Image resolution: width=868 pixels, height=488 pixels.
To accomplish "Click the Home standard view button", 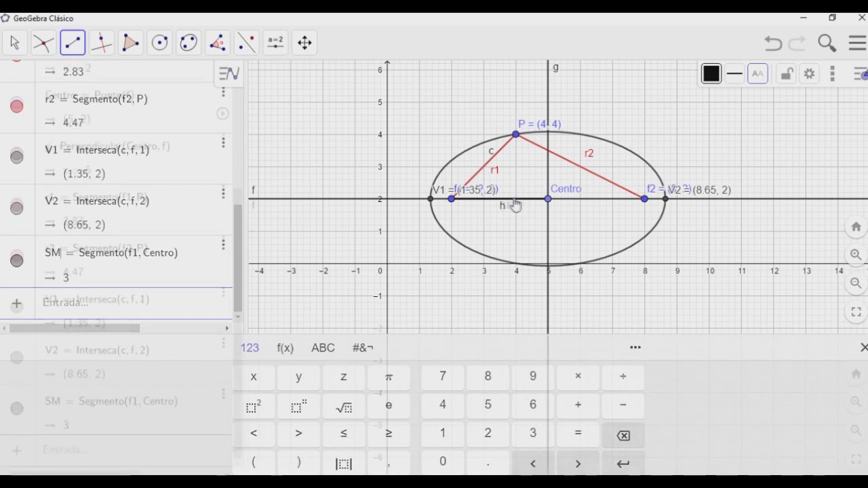I will click(x=856, y=227).
